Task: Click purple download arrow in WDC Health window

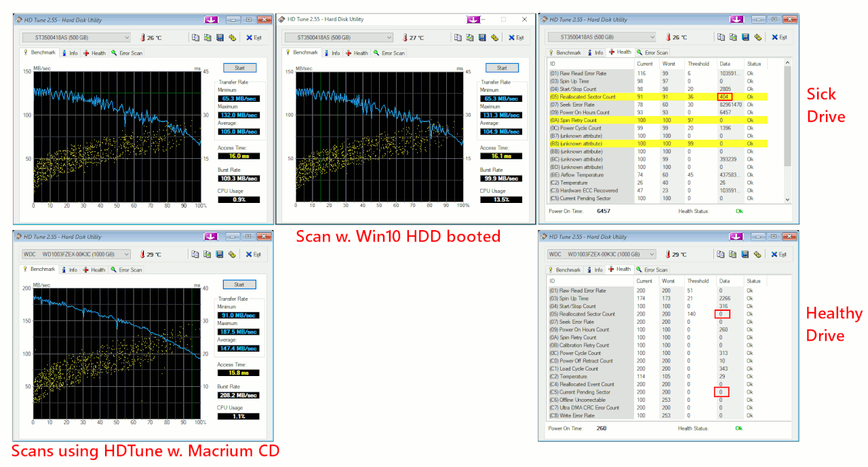Action: coord(736,236)
